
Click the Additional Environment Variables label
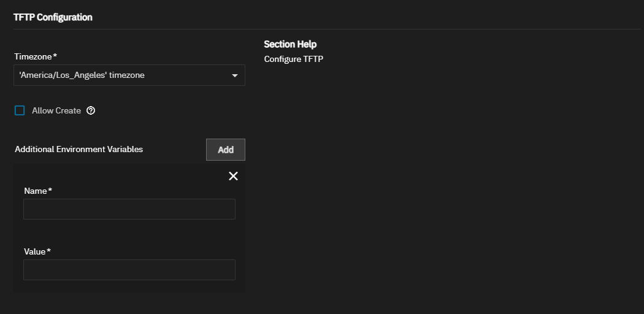coord(79,149)
